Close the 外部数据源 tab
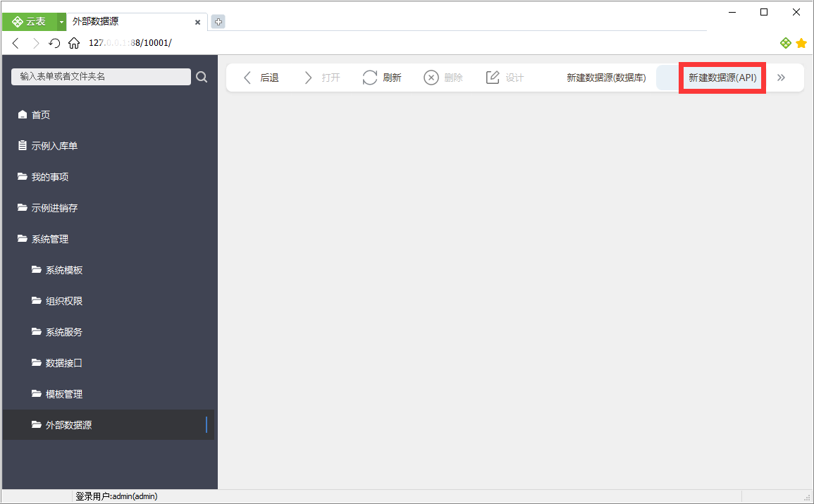Screen dimensions: 814x504 198,23
